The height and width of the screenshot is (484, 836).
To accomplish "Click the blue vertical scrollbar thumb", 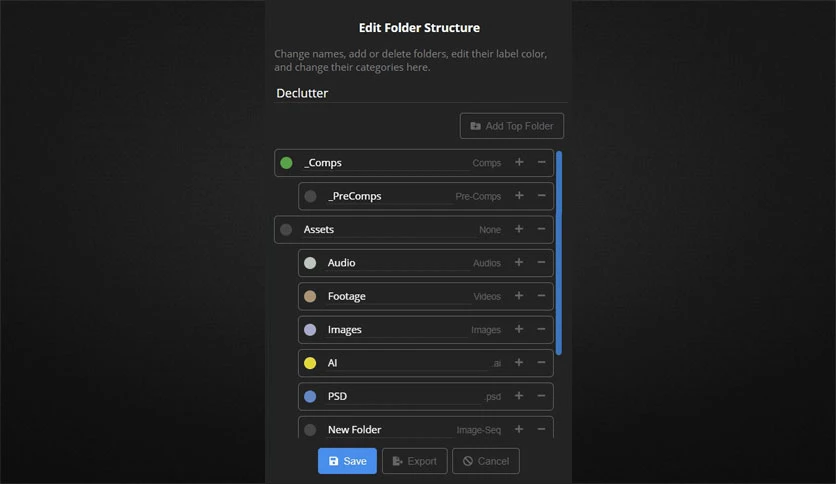I will [x=559, y=253].
